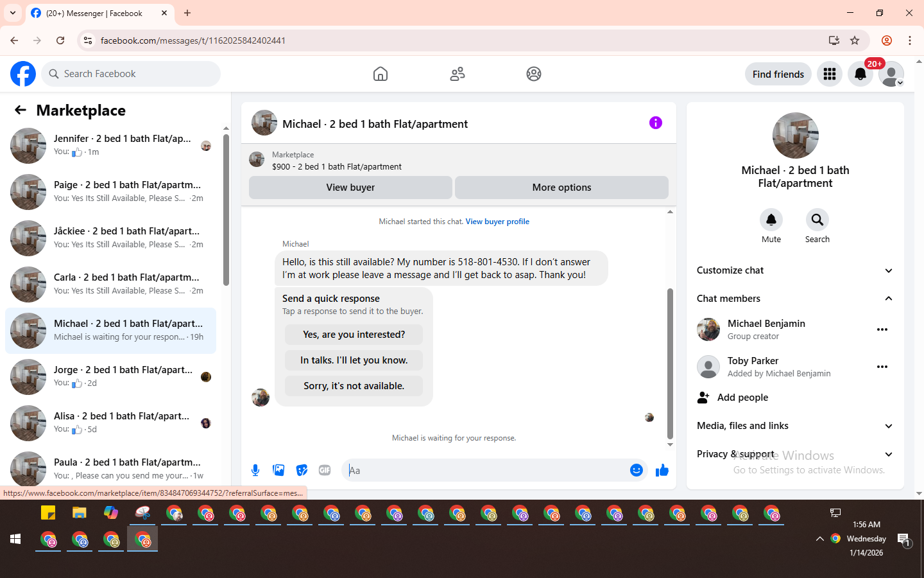Open the Notifications bell with 20+ badge
The image size is (924, 578).
point(860,74)
